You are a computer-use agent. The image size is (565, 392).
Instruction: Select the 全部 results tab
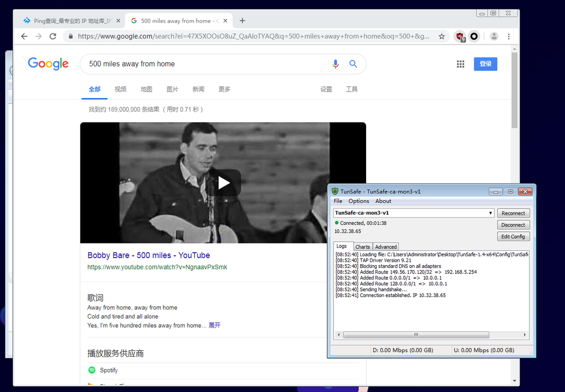(95, 89)
